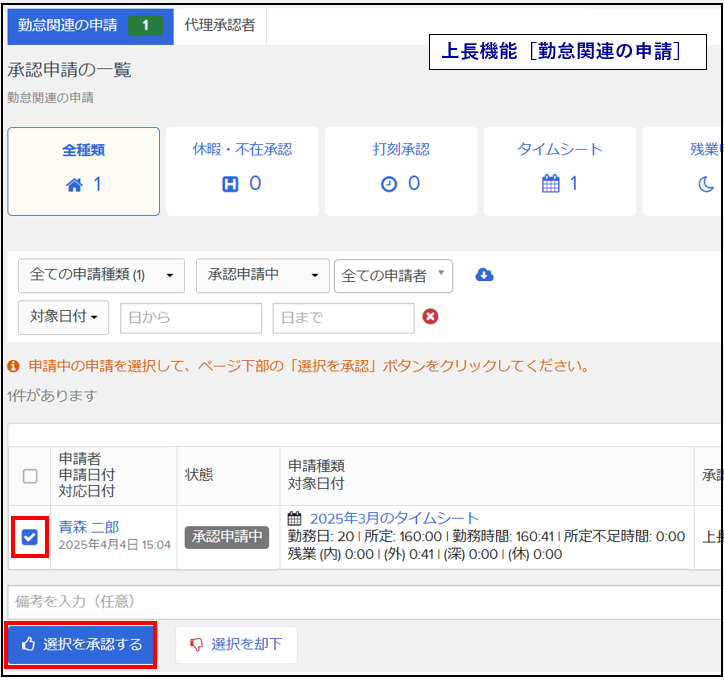This screenshot has width=724, height=680.
Task: Click the 承認申請中 status badge
Action: click(x=227, y=537)
